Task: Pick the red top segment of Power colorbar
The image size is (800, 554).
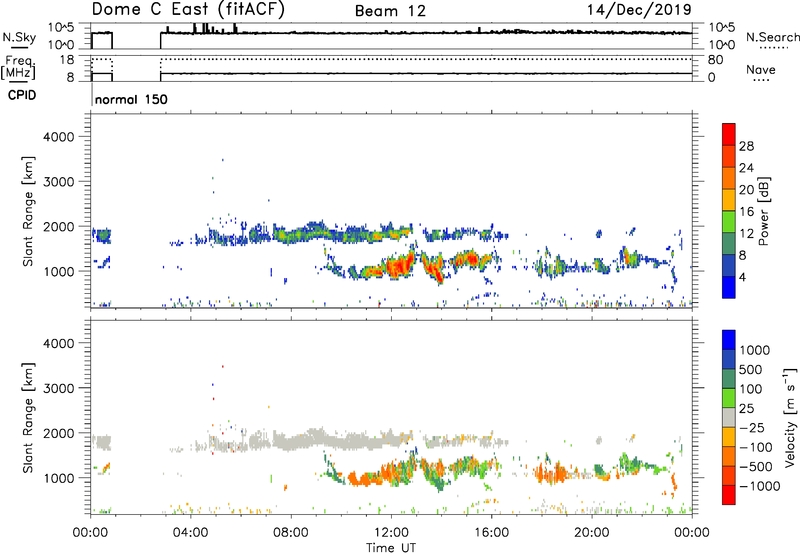Action: point(729,134)
